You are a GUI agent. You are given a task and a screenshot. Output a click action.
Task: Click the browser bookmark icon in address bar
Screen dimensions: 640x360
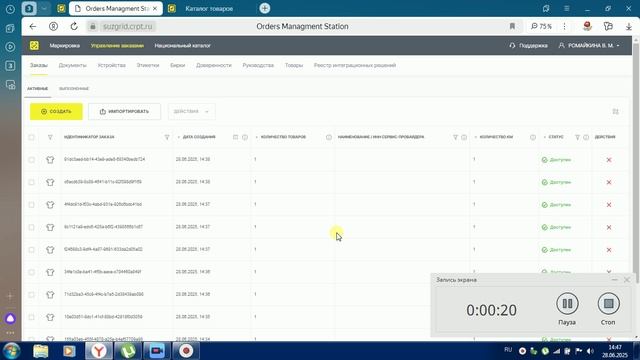(x=512, y=26)
